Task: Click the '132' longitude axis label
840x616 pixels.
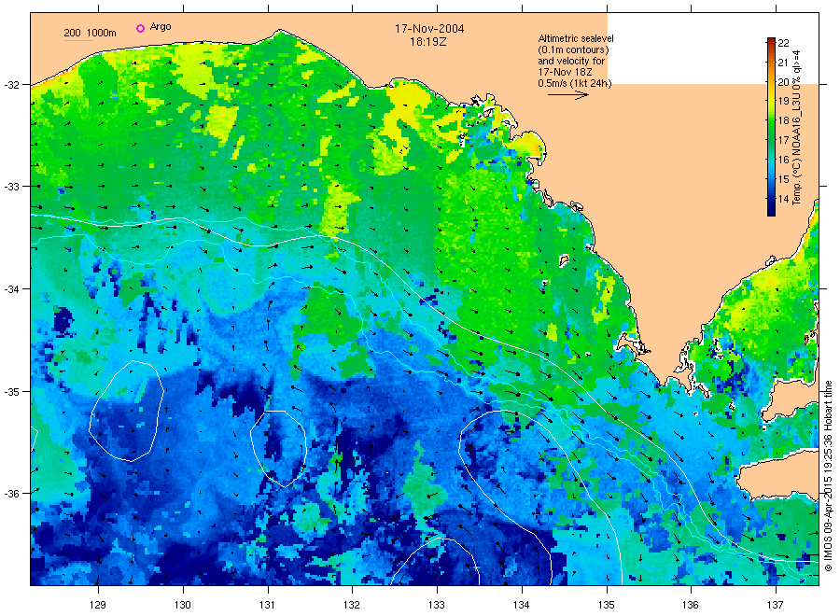Action: coord(352,605)
